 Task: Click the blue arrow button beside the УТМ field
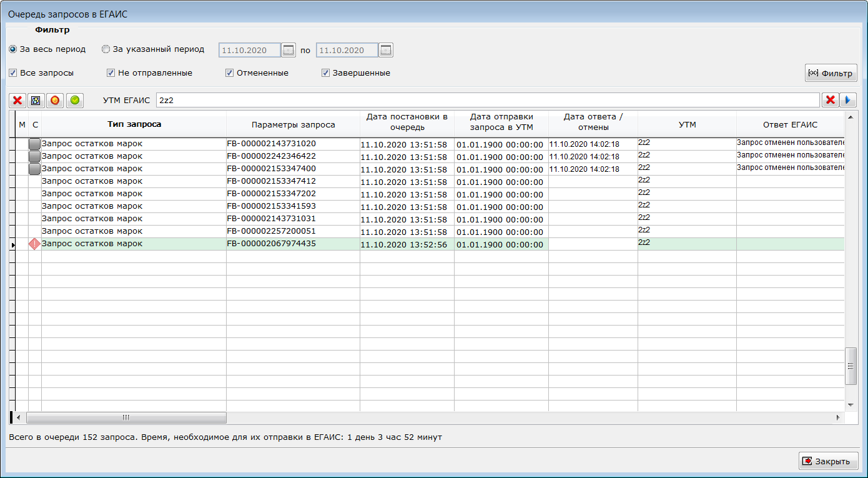(848, 100)
